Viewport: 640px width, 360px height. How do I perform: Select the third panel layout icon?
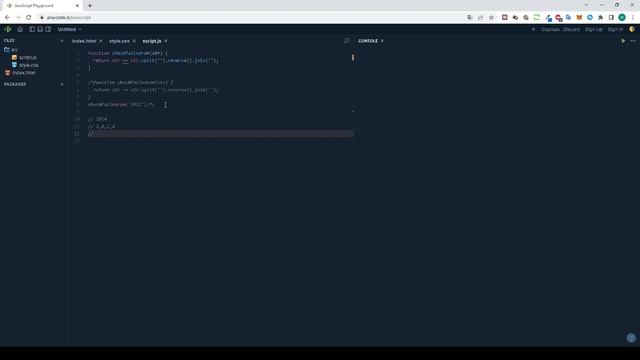pos(48,29)
